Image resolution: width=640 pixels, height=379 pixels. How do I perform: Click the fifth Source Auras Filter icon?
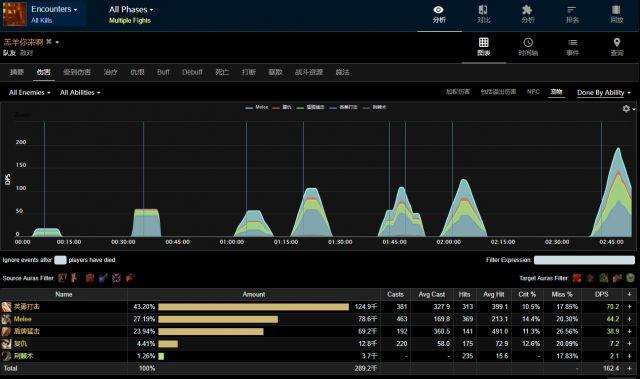(x=116, y=278)
